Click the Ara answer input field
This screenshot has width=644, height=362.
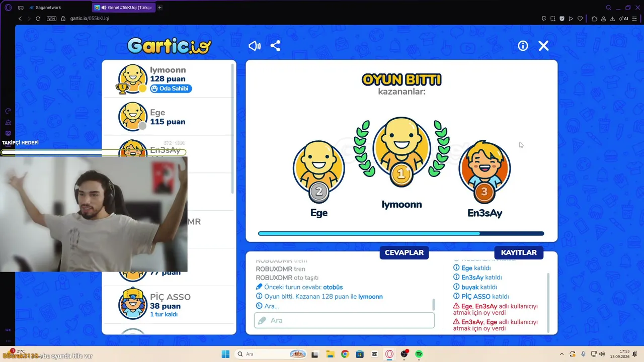tap(344, 320)
